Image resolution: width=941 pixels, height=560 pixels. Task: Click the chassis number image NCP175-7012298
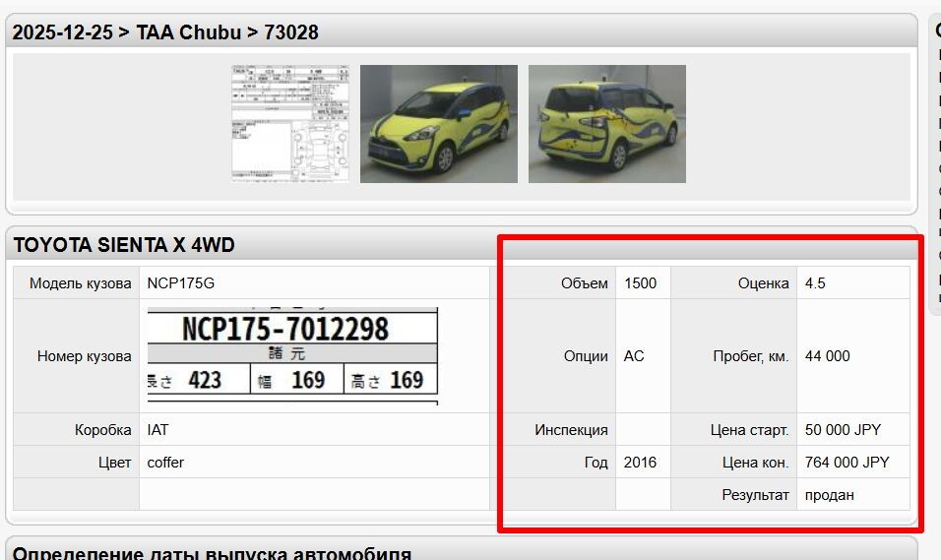coord(292,356)
